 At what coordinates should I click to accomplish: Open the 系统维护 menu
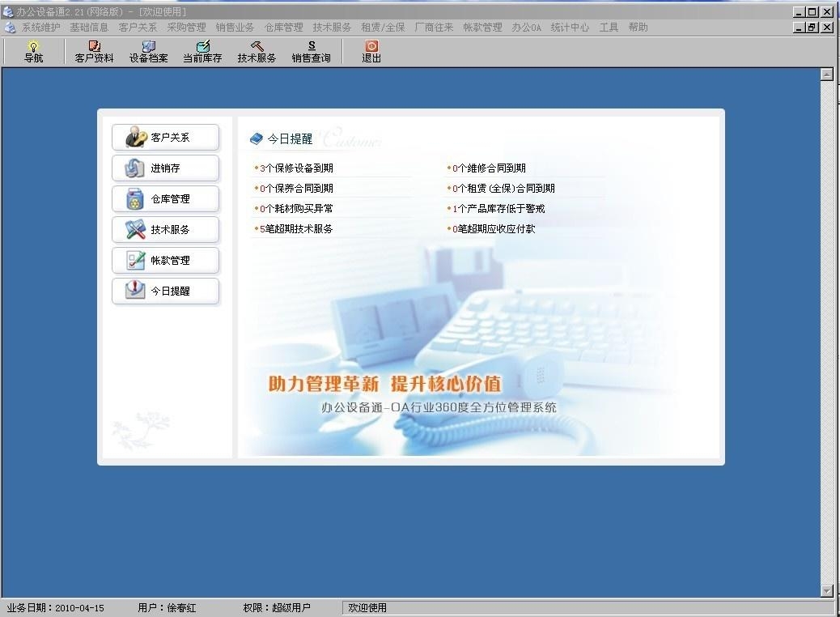tap(40, 27)
